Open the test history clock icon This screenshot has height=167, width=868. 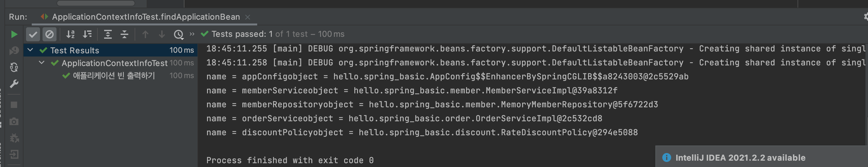click(178, 34)
